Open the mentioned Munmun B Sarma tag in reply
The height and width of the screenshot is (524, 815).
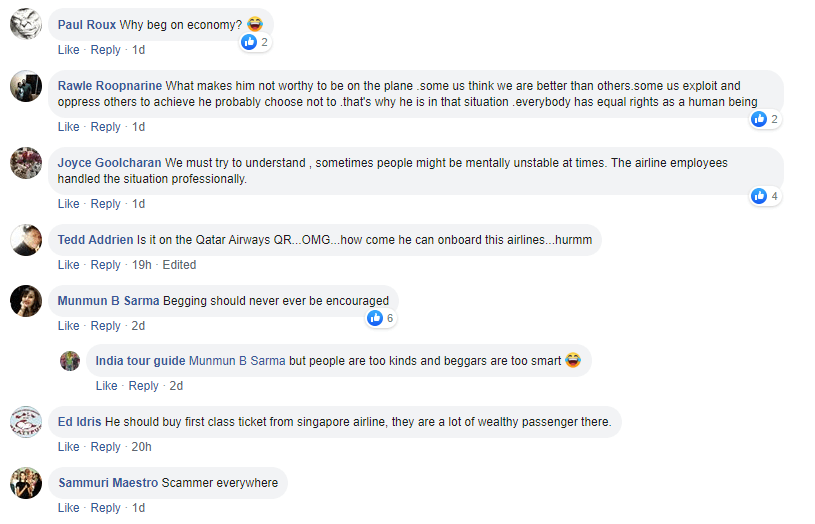[x=237, y=361]
